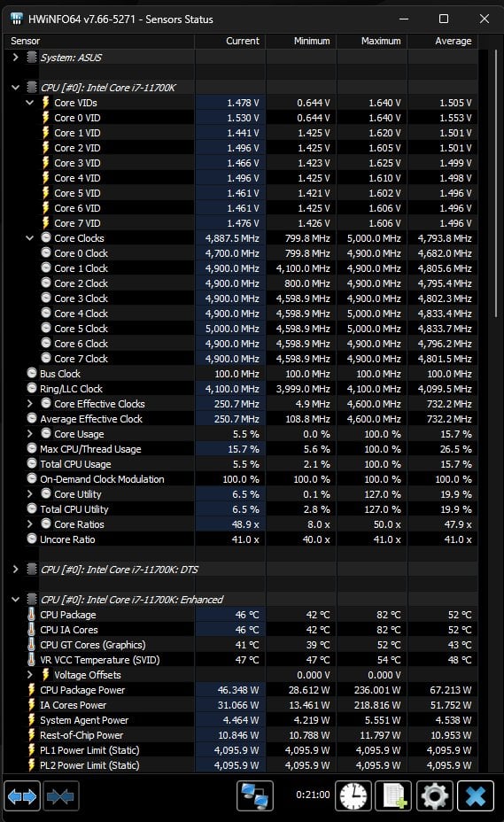
Task: Click the lightning icon beside Core VIDs
Action: click(x=46, y=102)
